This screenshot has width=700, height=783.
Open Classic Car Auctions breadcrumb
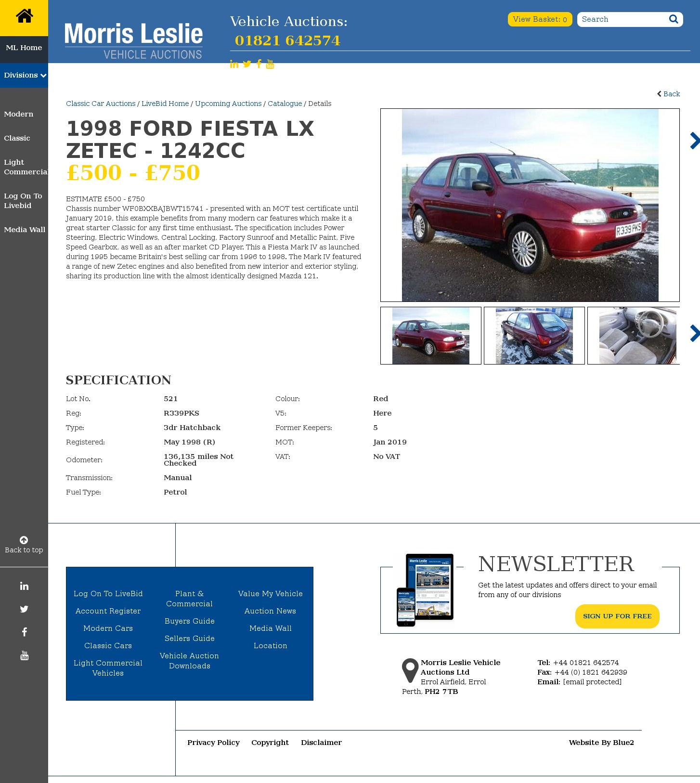(x=101, y=104)
